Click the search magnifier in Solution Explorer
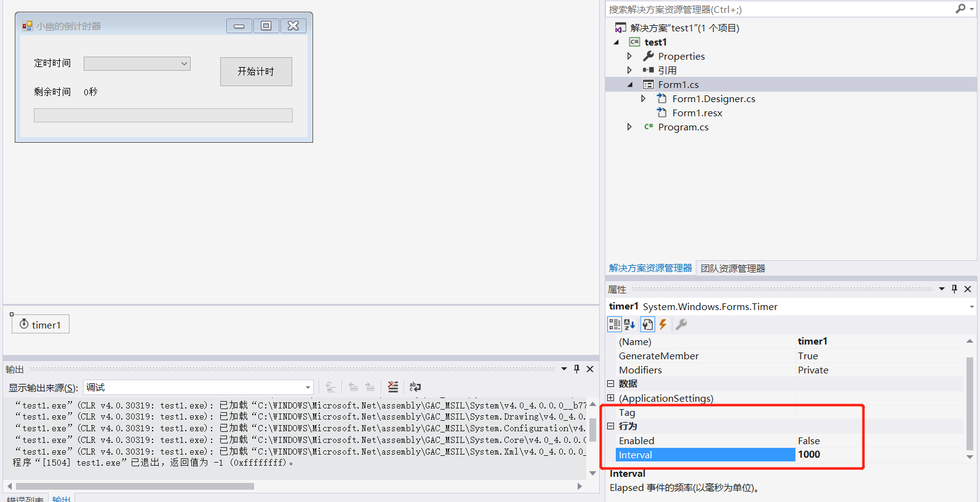 [x=960, y=9]
